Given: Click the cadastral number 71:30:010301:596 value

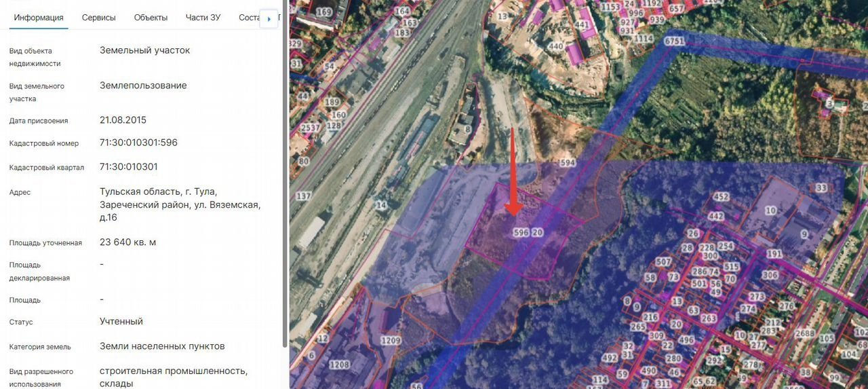Looking at the screenshot, I should [138, 143].
